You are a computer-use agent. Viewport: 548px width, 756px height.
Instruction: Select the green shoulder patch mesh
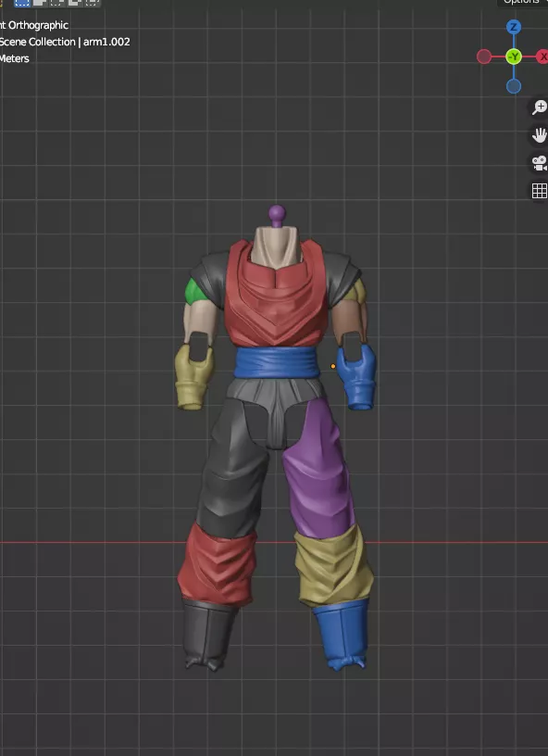pyautogui.click(x=194, y=292)
